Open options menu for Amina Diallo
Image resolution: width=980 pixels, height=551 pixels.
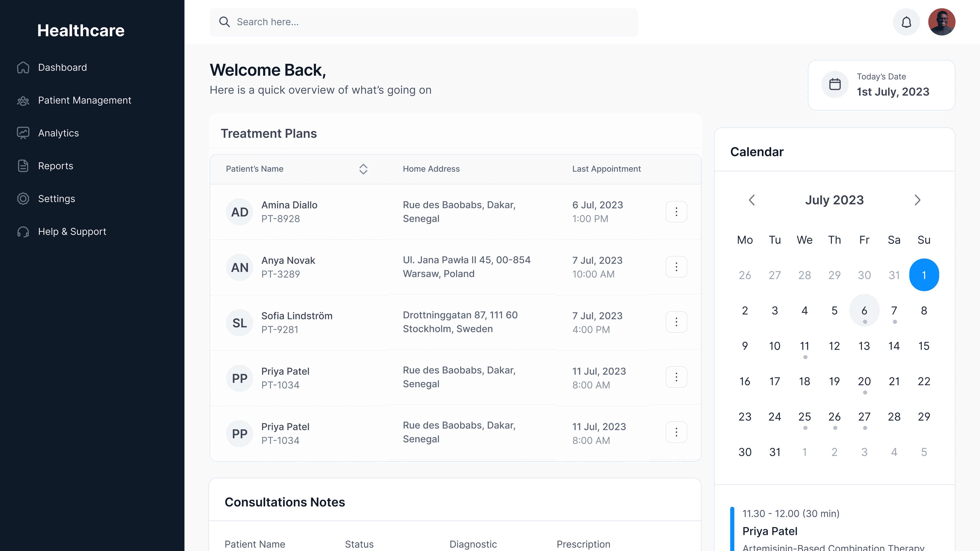click(x=676, y=212)
